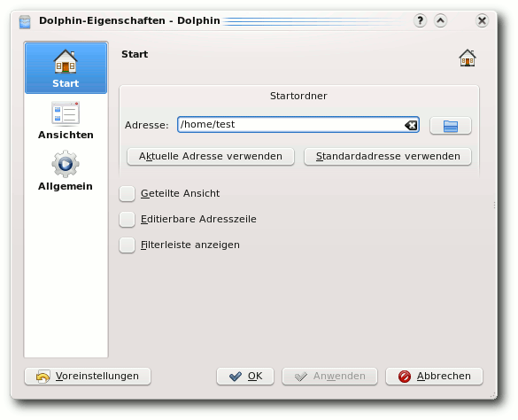Screen dimensions: 518x420
Task: Confirm settings with OK button
Action: 245,377
